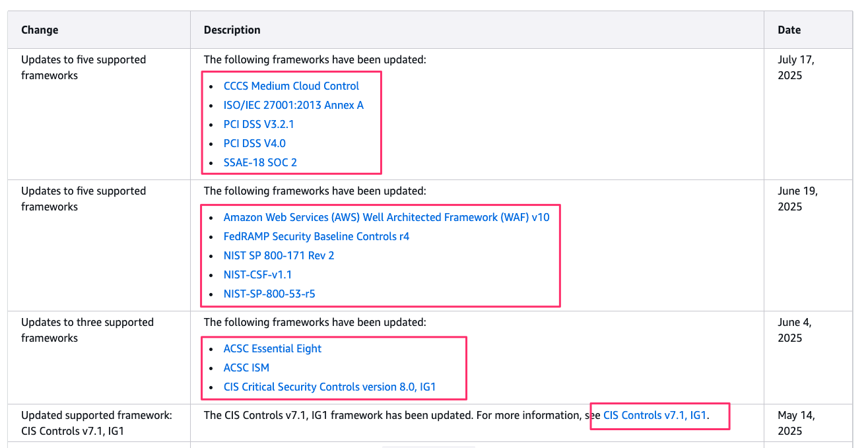Open FedRAMP Security Baseline Controls r4 link
Viewport: 868px width, 448px height.
316,236
